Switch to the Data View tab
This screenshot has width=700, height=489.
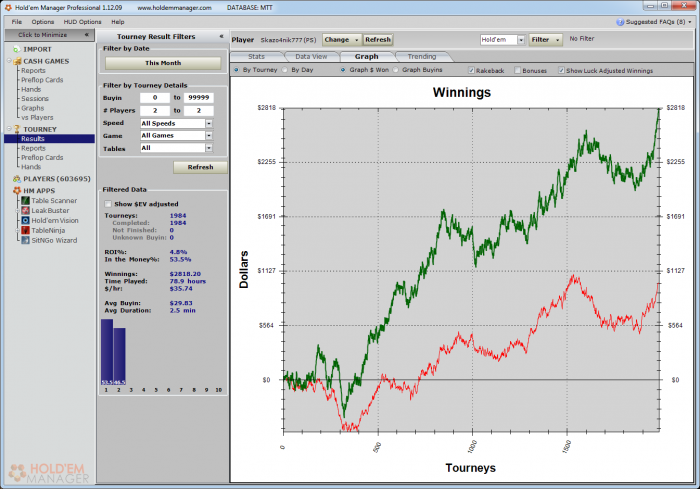(x=311, y=57)
